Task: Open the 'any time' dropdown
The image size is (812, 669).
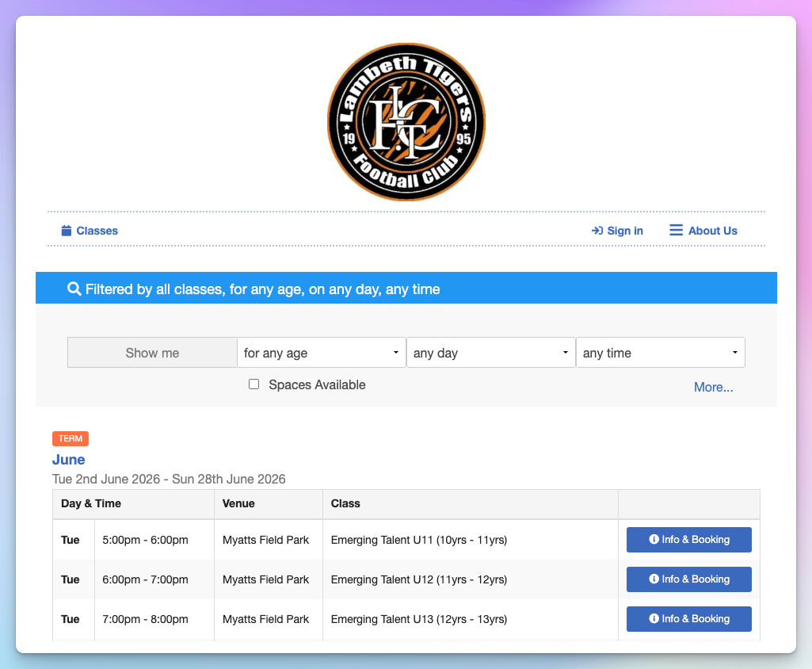Action: tap(661, 353)
